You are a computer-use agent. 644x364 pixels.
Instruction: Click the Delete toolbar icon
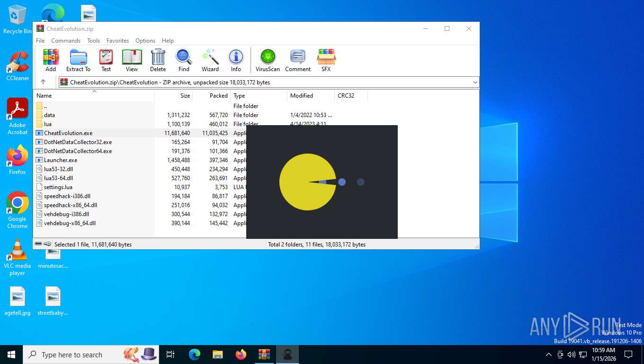tap(158, 60)
